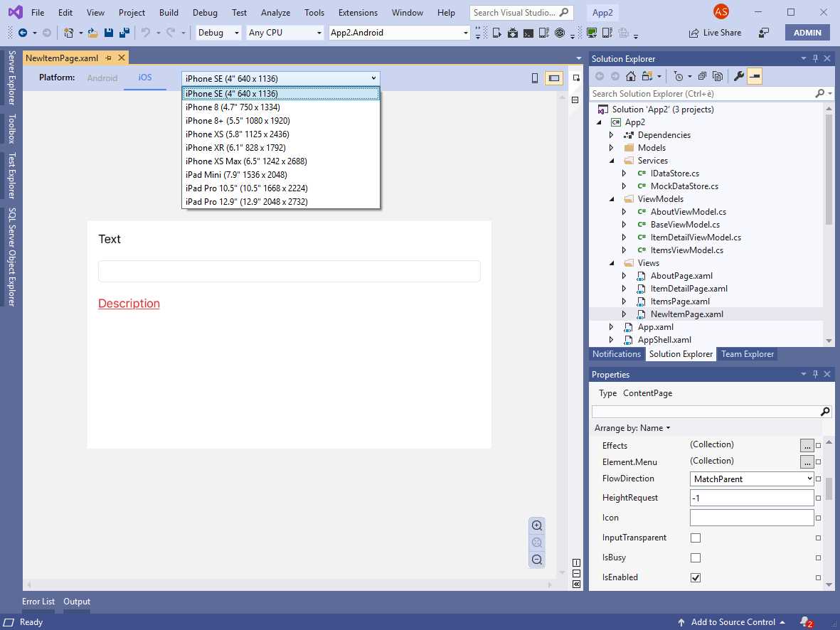
Task: Open Solution Explorer properties with the wrench icon
Action: click(x=740, y=76)
